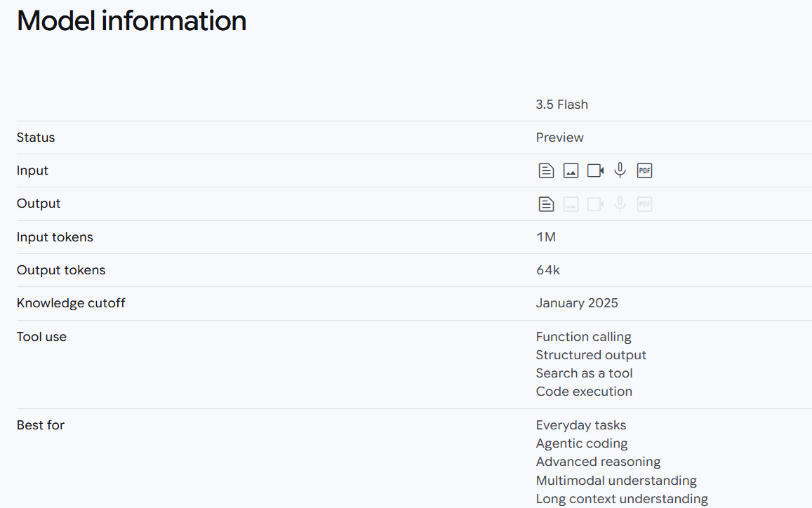
Task: Click the 'Knowledge cutoff' row label
Action: (x=71, y=303)
